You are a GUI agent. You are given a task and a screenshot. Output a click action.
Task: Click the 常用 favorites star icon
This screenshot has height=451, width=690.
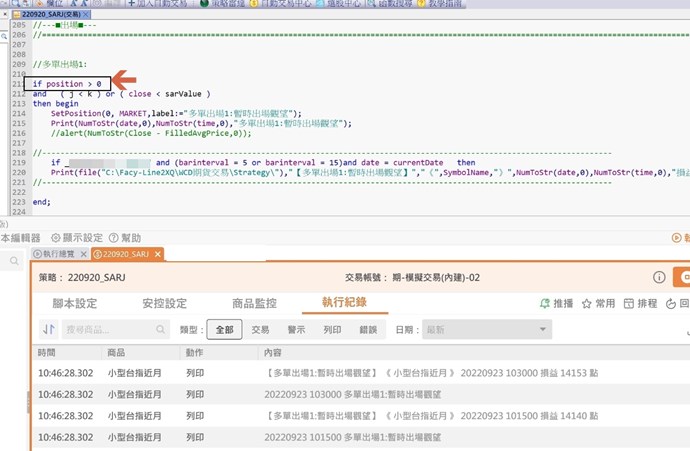tap(585, 303)
